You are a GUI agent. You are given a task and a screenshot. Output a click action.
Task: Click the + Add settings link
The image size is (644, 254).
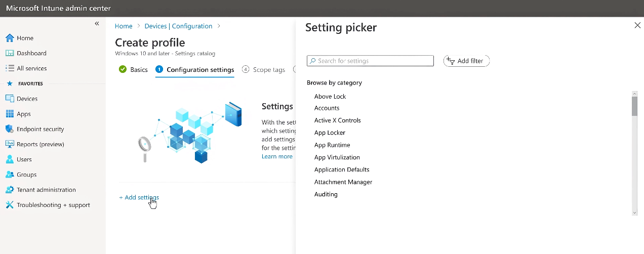click(139, 197)
